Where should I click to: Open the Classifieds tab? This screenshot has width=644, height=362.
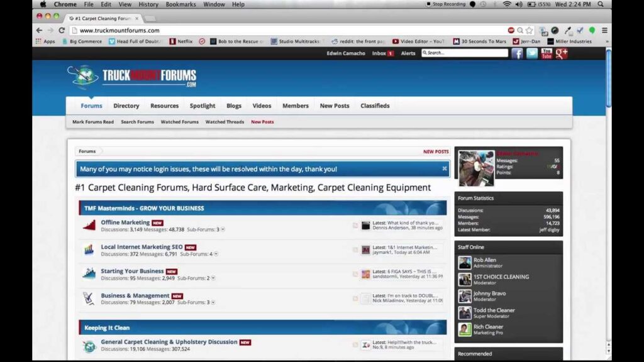tap(375, 106)
